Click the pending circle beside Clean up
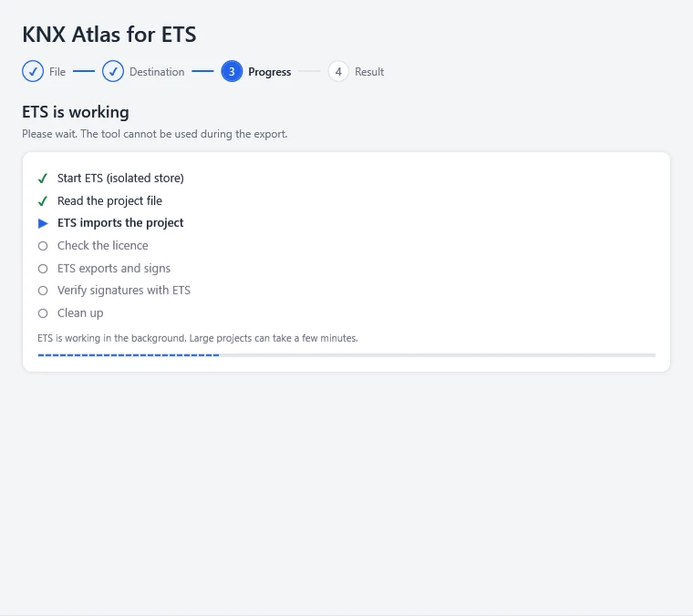Viewport: 693px width, 616px height. [43, 313]
